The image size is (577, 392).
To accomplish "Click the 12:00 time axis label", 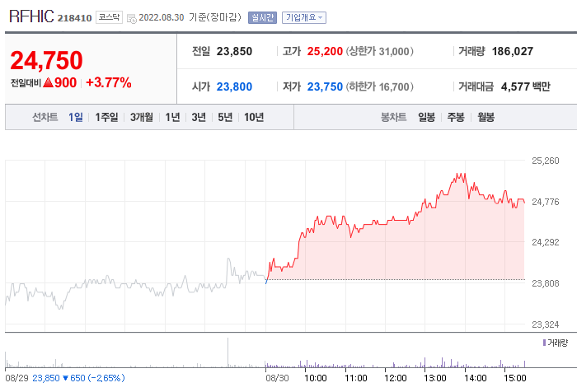I will pos(396,378).
